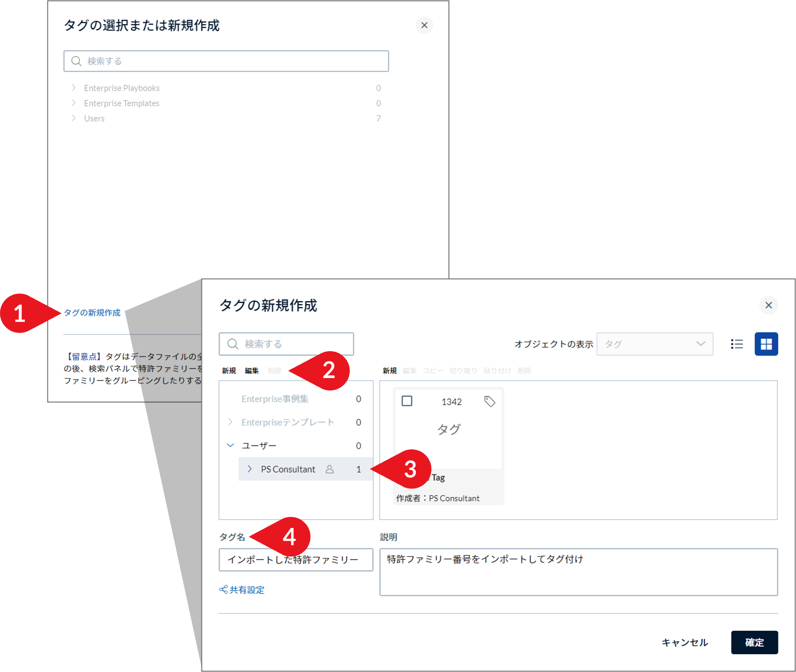Image resolution: width=796 pixels, height=672 pixels.
Task: Click 新規 above the category tree
Action: 228,370
